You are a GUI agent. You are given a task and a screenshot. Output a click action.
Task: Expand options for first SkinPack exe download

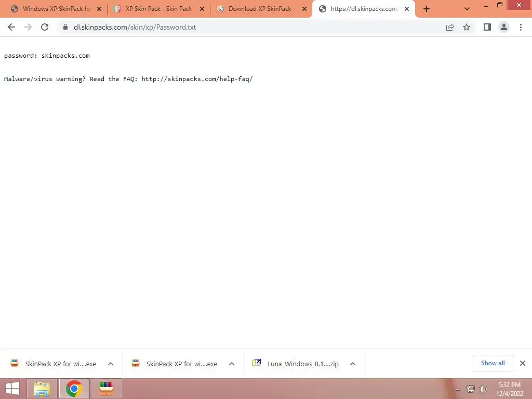coord(111,364)
